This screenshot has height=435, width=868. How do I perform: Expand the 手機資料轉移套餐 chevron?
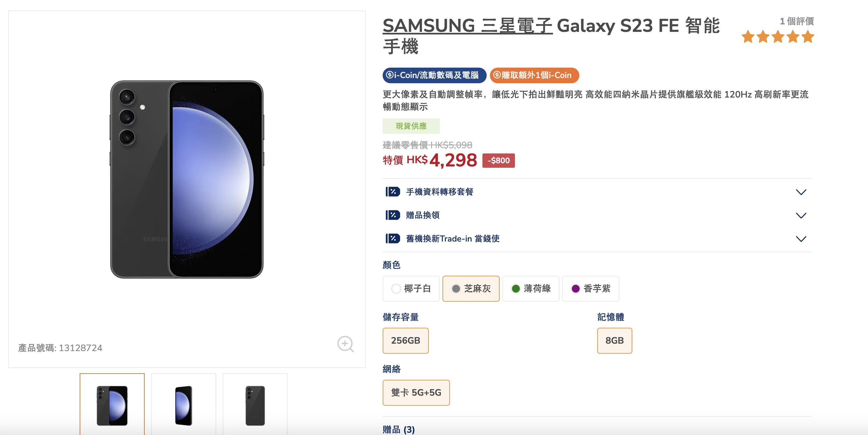tap(801, 192)
